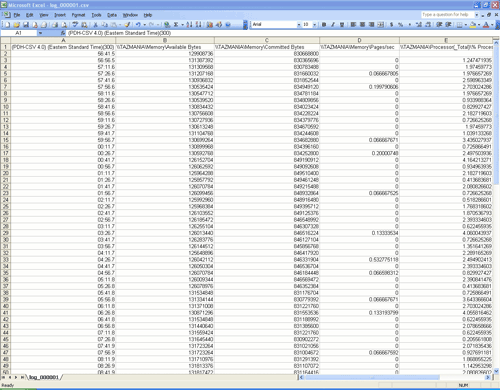
Task: Toggle italic formatting
Action: pos(333,25)
